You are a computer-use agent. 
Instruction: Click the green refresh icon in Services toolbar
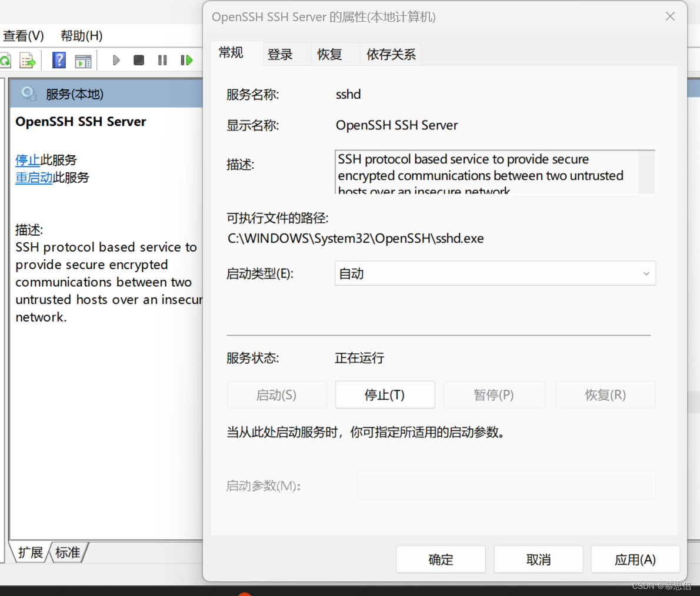[5, 60]
